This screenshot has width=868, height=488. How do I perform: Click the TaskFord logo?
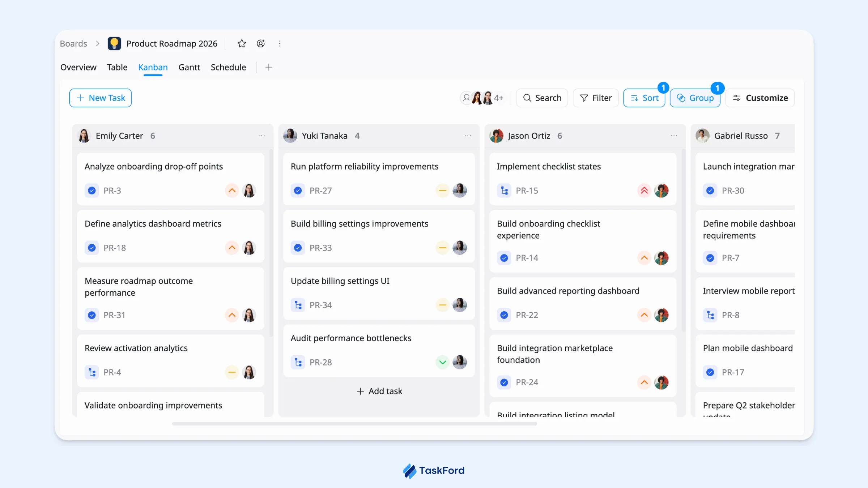pyautogui.click(x=434, y=471)
